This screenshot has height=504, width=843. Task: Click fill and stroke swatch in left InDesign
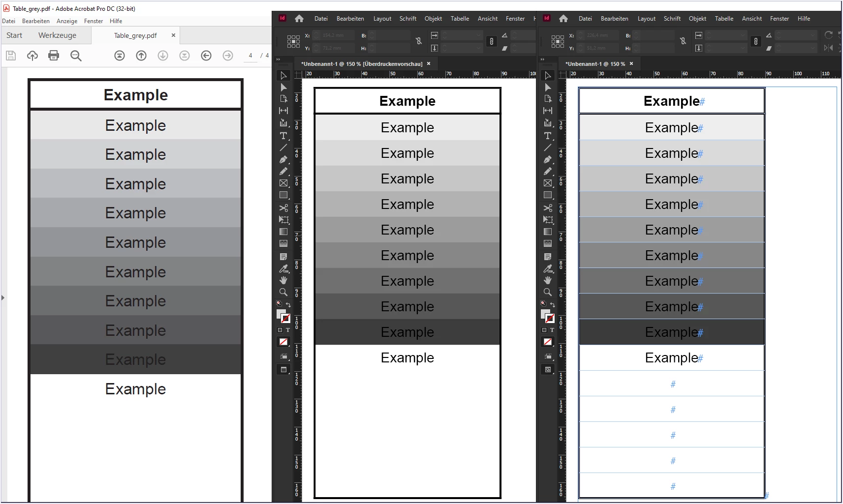[x=283, y=316]
